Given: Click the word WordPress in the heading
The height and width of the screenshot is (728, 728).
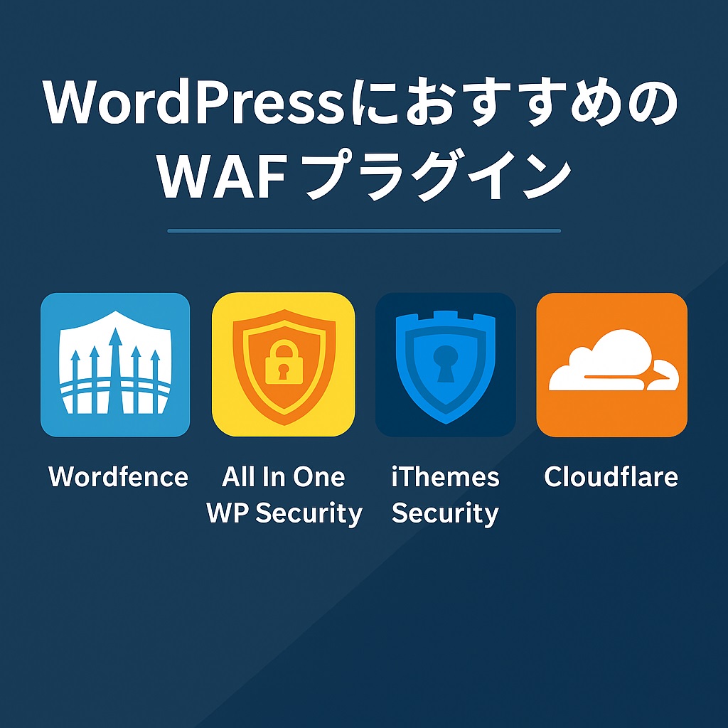Looking at the screenshot, I should (x=193, y=102).
